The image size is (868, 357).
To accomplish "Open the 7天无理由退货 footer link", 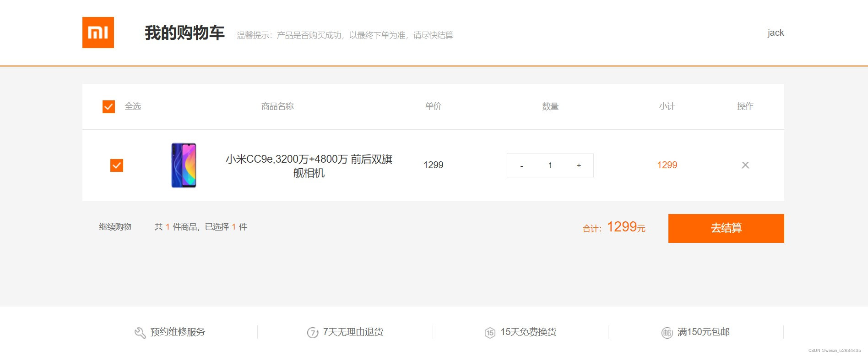I will [x=353, y=332].
